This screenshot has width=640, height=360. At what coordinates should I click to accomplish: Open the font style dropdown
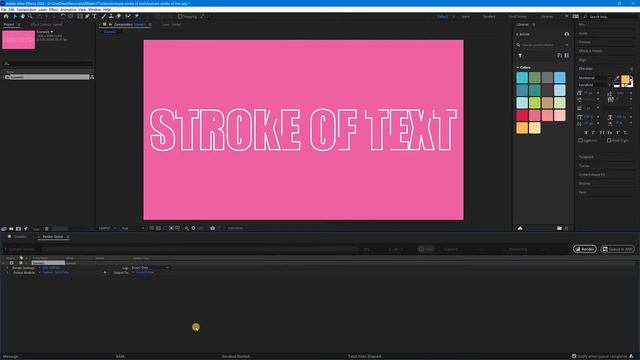(x=594, y=84)
